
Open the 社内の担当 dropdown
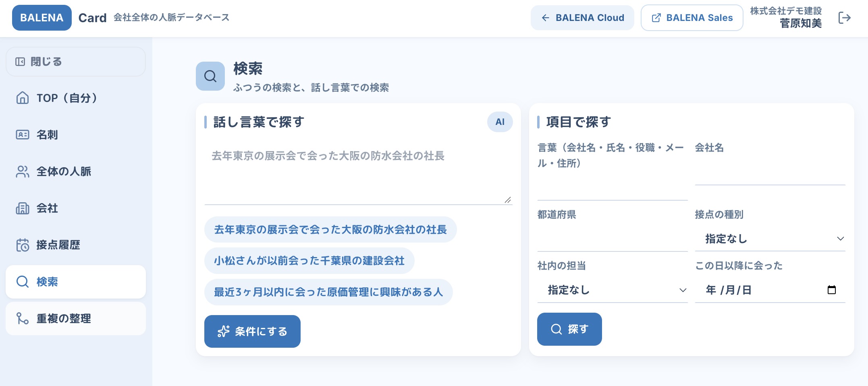tap(613, 290)
